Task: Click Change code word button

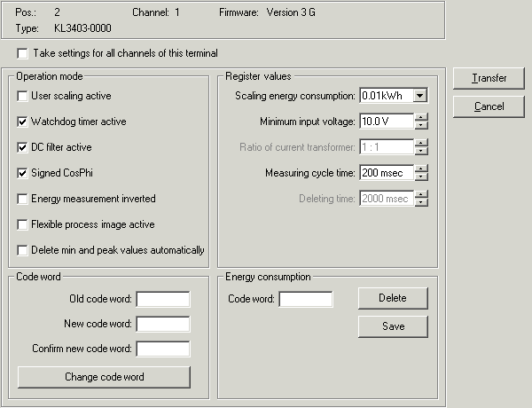Action: (104, 377)
